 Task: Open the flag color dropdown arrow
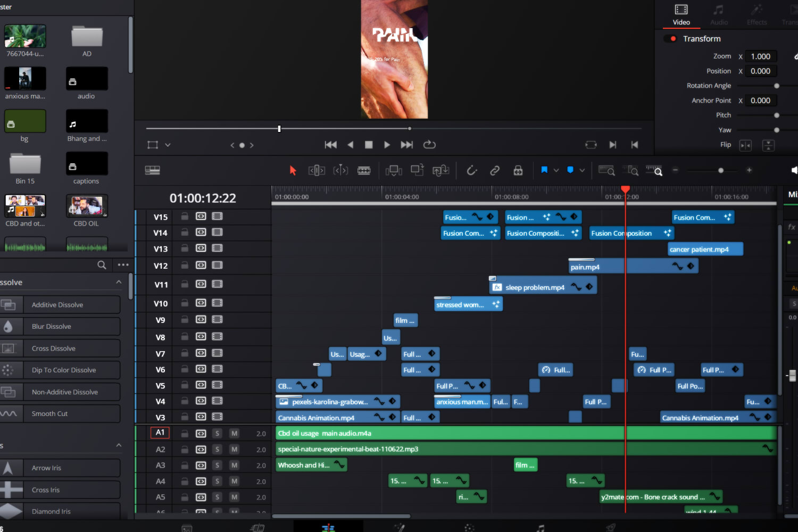click(556, 170)
